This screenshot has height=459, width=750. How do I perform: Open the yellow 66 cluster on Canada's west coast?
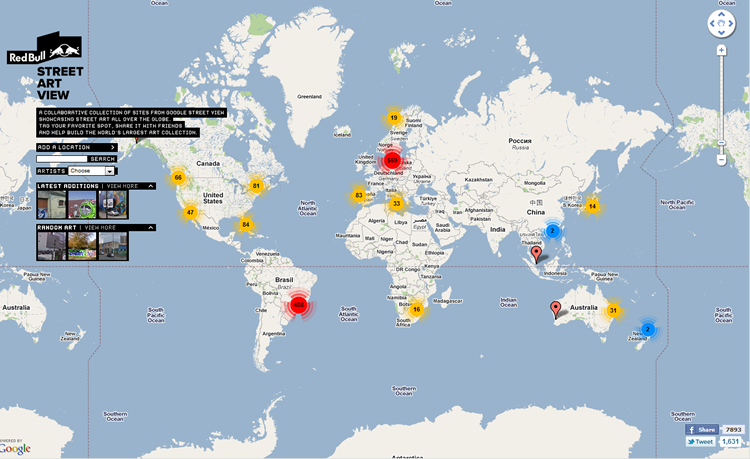click(178, 177)
